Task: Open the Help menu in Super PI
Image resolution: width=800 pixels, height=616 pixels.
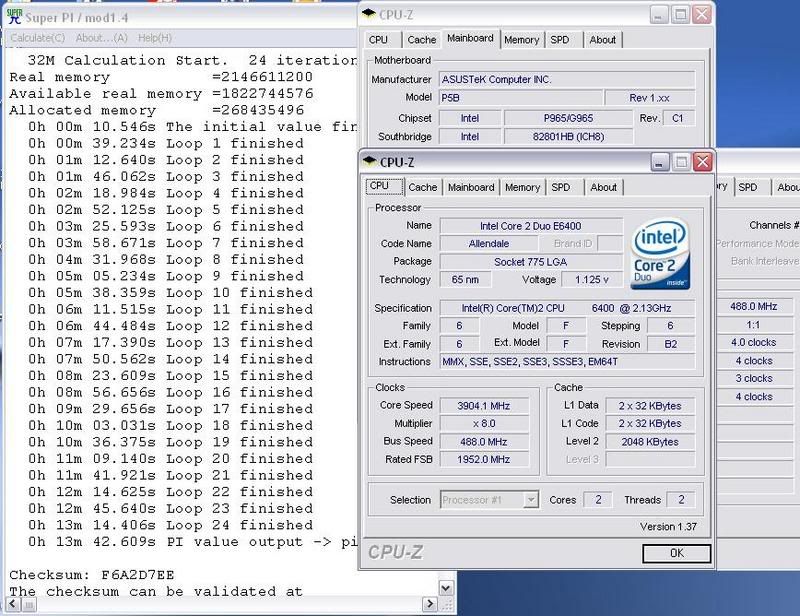Action: (x=155, y=38)
